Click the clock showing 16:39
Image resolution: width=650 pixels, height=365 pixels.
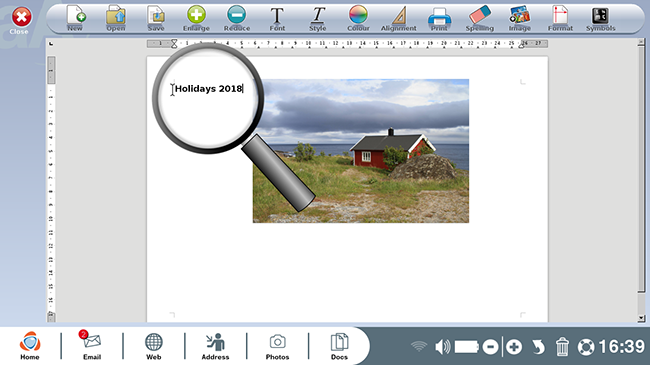click(x=621, y=347)
